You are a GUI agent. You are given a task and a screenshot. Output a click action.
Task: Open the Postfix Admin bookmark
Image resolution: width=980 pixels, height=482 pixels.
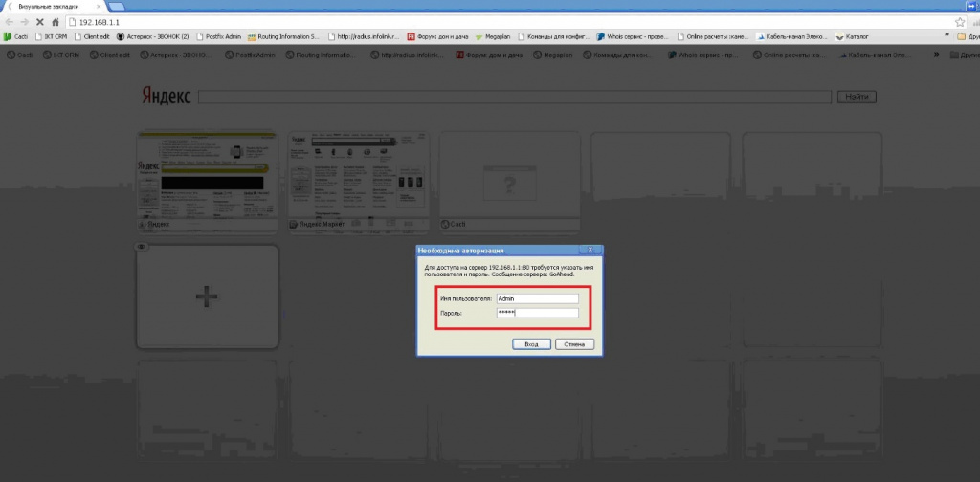219,37
